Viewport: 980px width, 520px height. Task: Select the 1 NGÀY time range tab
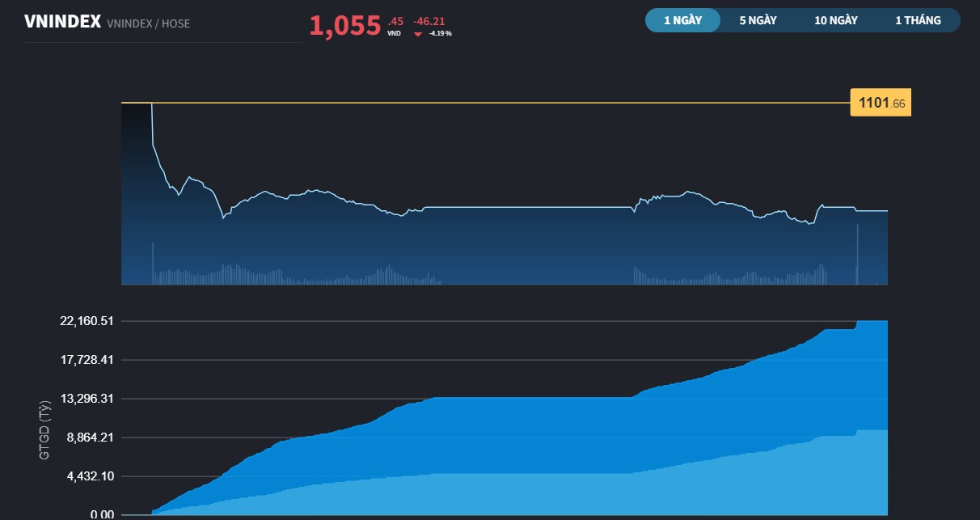(682, 20)
